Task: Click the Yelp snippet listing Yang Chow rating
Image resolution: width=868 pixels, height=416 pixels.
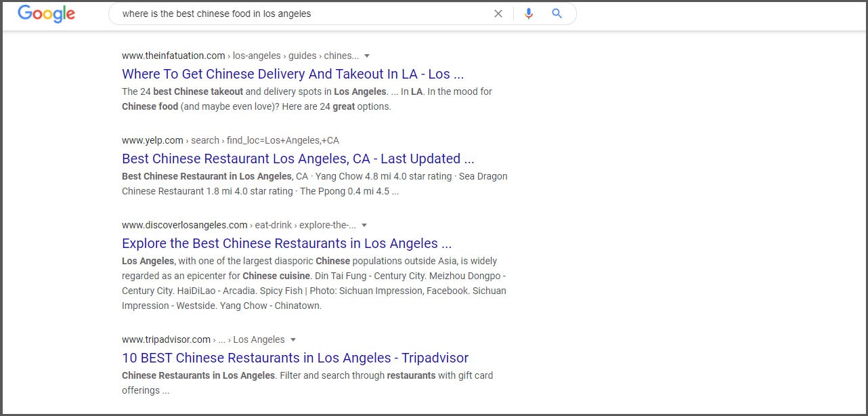Action: coord(314,184)
